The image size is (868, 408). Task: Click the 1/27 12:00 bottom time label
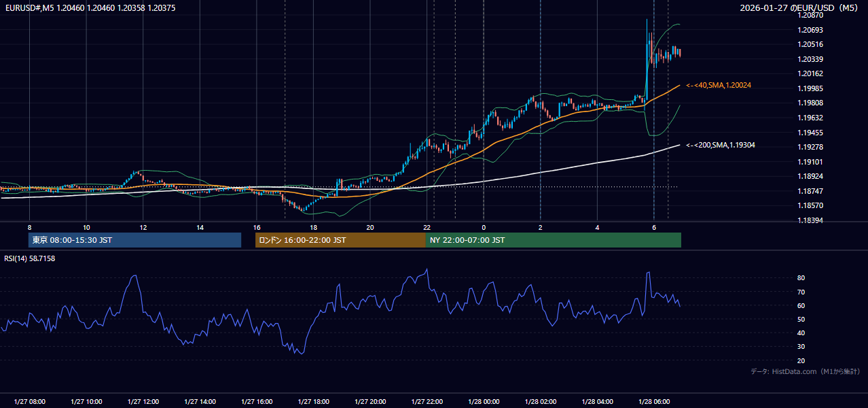point(143,402)
